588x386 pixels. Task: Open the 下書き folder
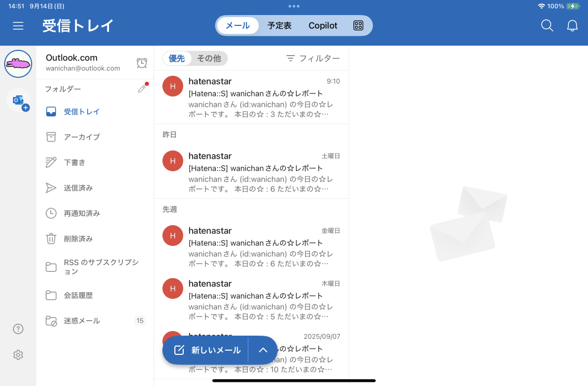click(95, 162)
